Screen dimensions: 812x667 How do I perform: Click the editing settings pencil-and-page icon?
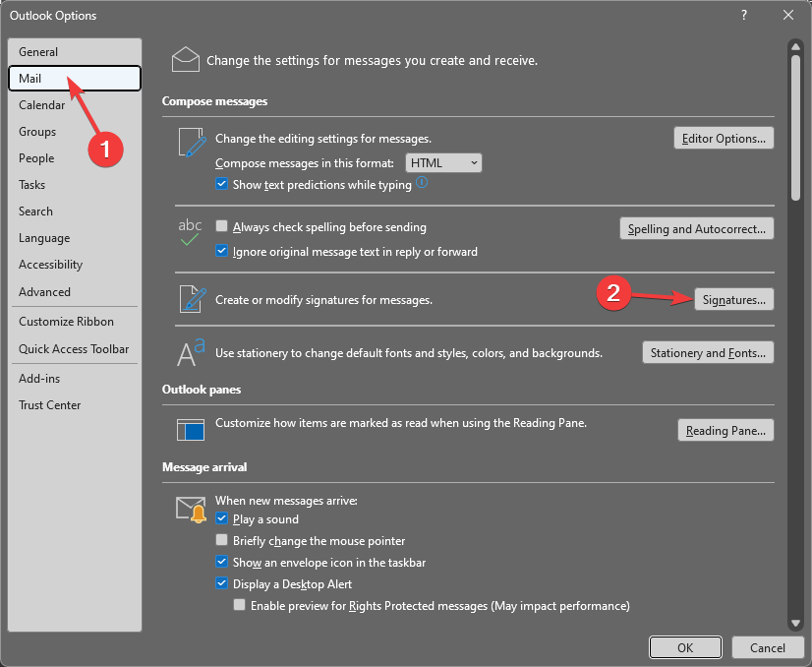coord(190,143)
